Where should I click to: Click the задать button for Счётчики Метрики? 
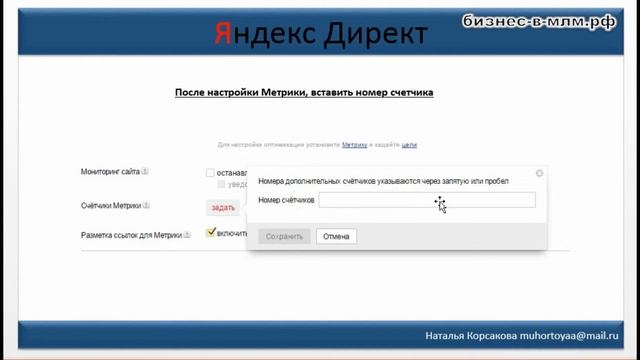[x=223, y=208]
